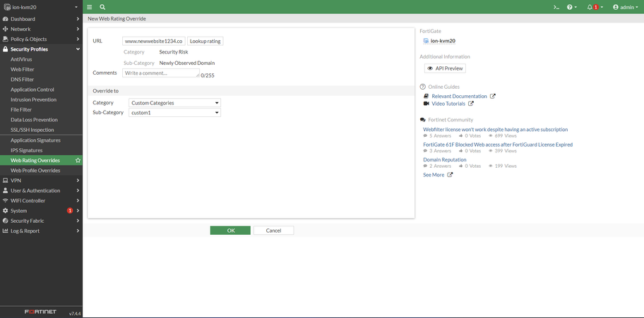Toggle favorite star on Web Rating Overrides
This screenshot has width=644, height=318.
tap(78, 161)
